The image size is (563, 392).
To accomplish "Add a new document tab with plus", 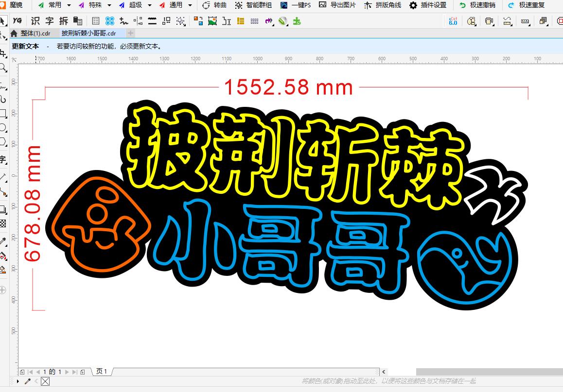I will pyautogui.click(x=130, y=34).
